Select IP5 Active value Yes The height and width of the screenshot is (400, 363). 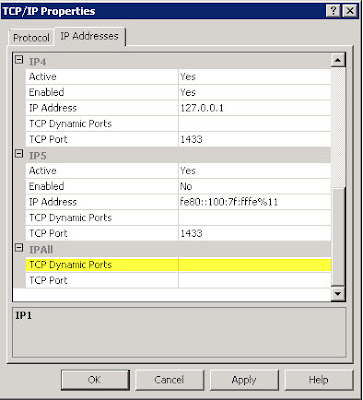(254, 171)
